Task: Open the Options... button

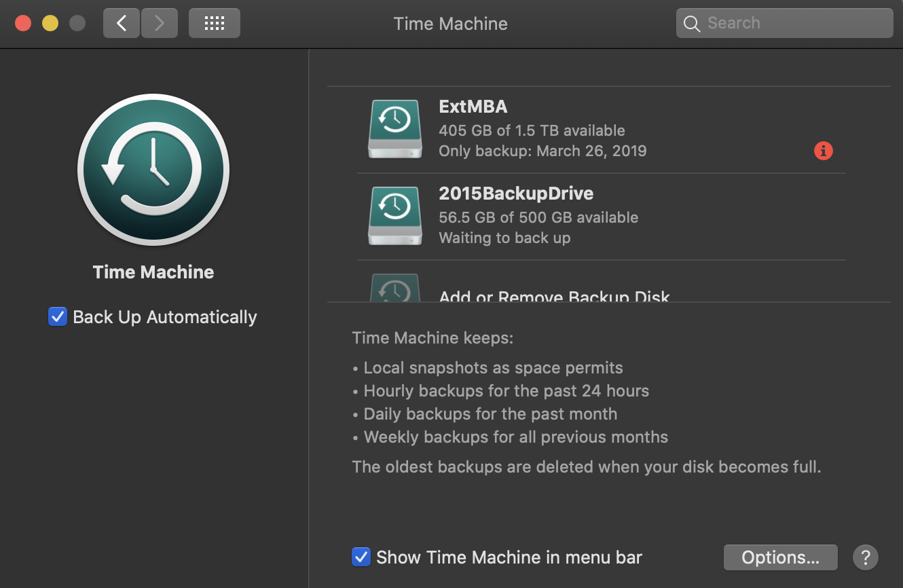Action: pyautogui.click(x=781, y=557)
